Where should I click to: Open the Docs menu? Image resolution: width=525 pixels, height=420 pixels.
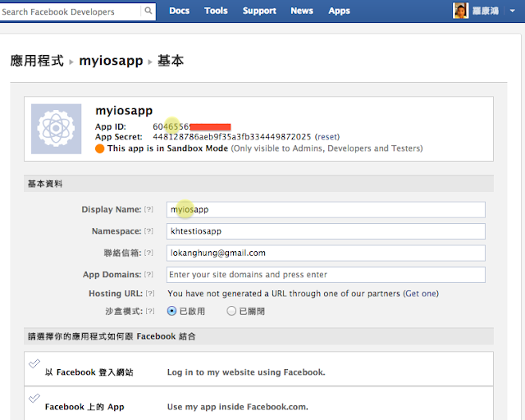tap(179, 11)
